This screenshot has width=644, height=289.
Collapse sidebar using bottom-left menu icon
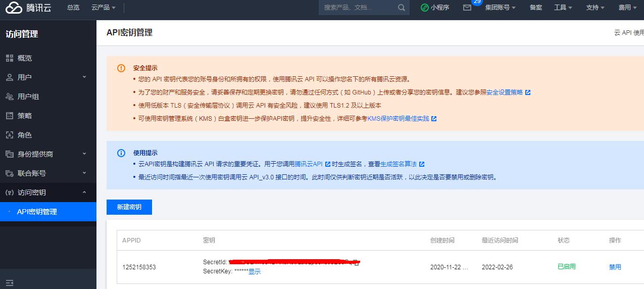[10, 282]
